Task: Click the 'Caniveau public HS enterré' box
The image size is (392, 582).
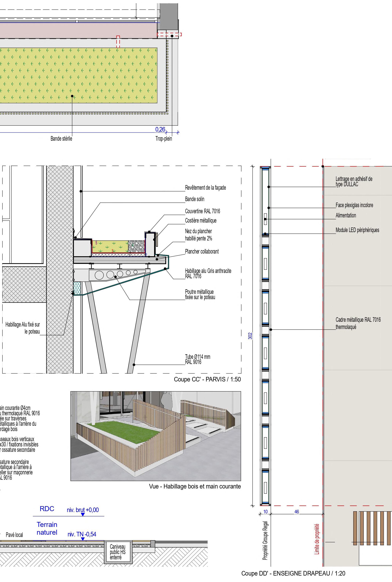Action: (x=118, y=552)
